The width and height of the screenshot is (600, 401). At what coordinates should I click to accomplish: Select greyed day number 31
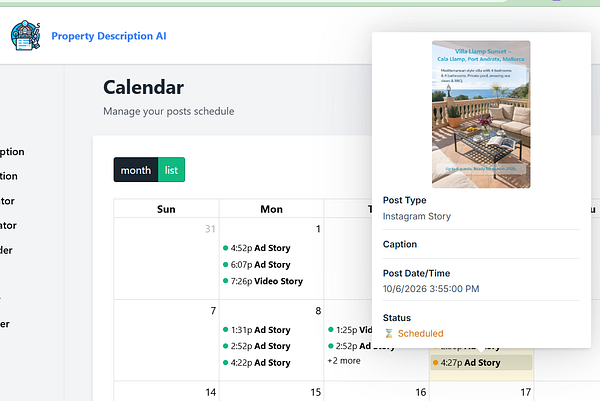pos(210,229)
